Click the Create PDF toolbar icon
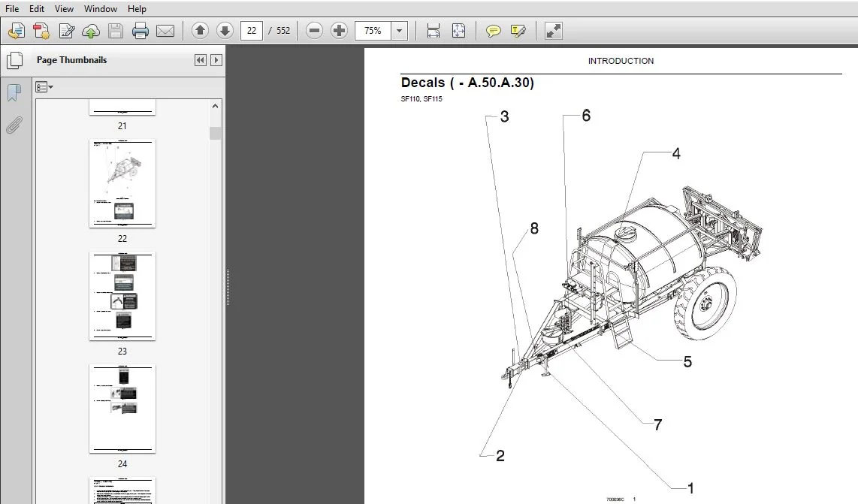Image resolution: width=858 pixels, height=504 pixels. pos(41,32)
